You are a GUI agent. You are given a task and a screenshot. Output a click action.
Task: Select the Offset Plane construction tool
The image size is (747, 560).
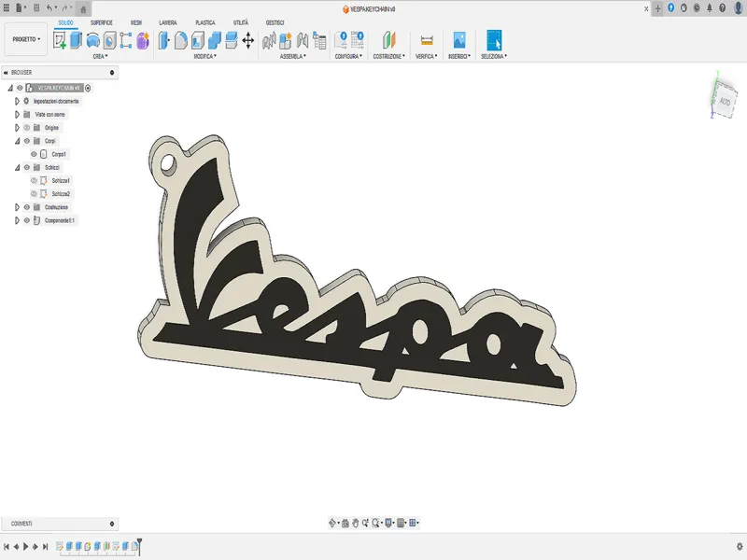coord(389,40)
